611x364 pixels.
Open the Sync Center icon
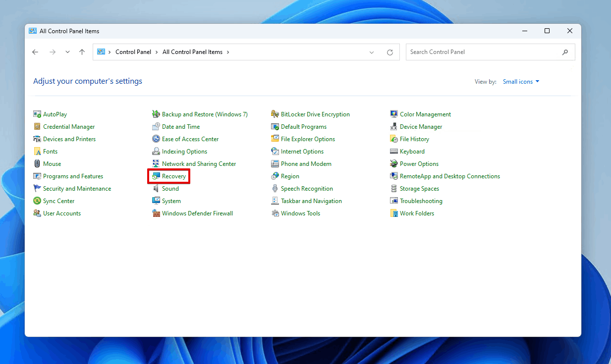(x=37, y=201)
